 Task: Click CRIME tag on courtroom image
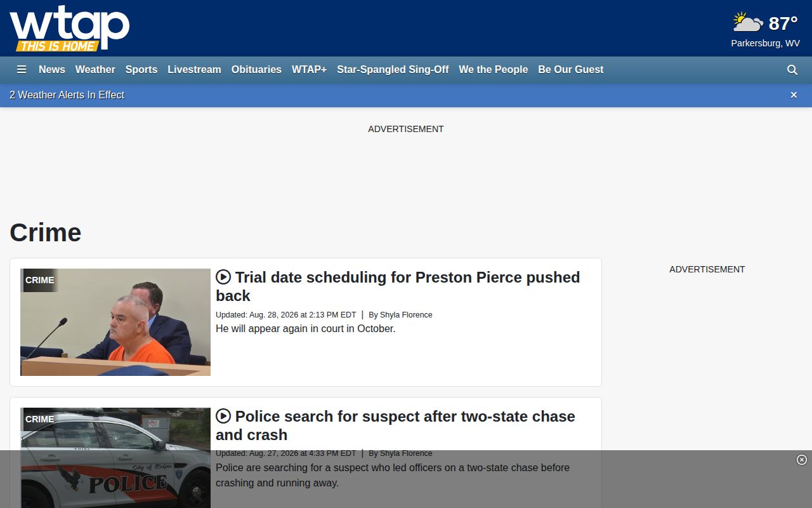click(x=39, y=280)
